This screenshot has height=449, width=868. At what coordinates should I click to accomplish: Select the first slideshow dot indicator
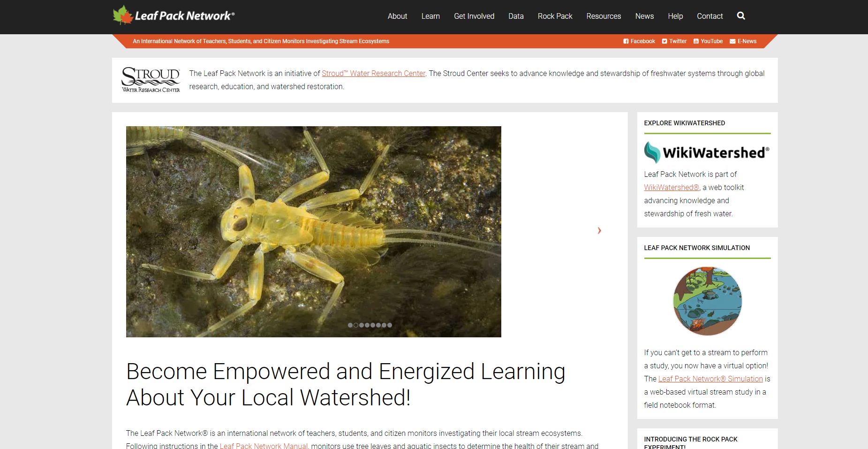coord(350,325)
